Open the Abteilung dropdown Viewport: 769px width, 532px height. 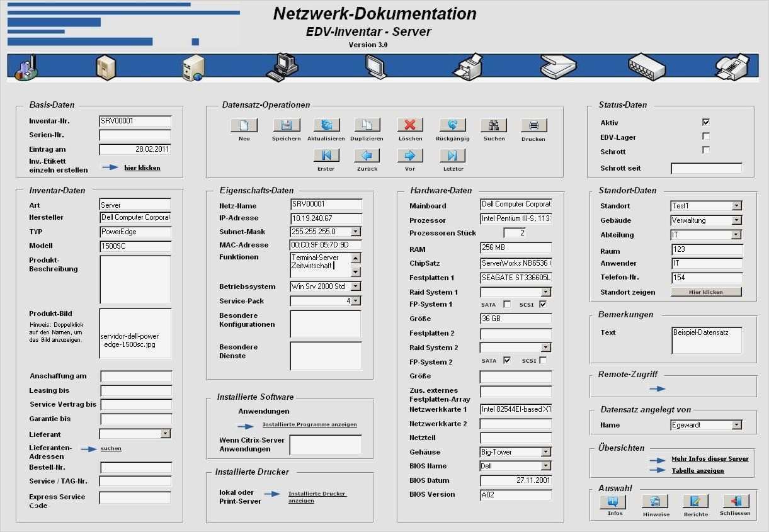click(736, 235)
